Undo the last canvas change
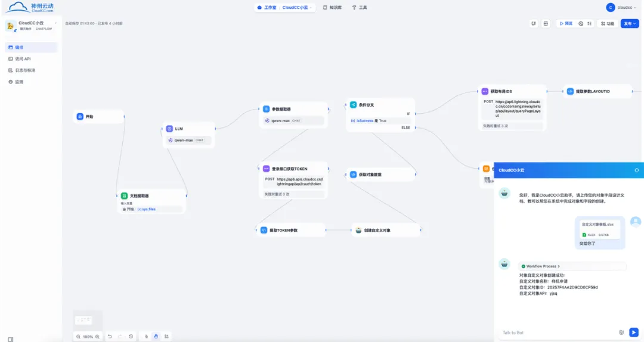 coord(110,337)
